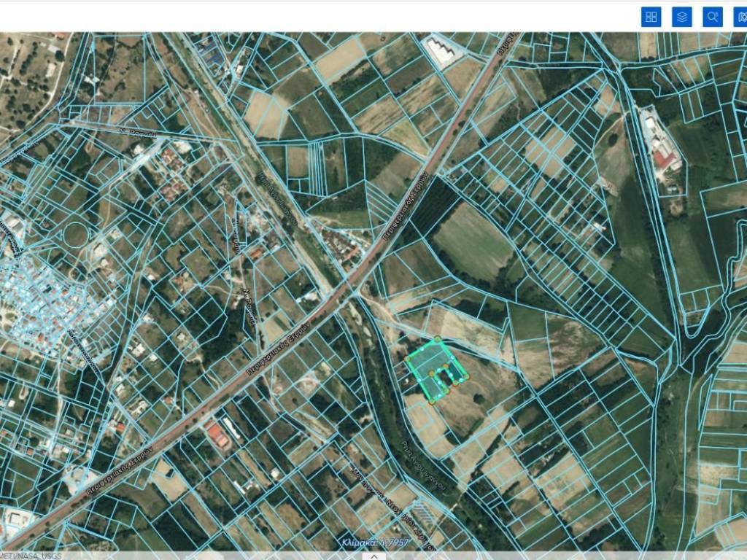Click the Κλίμακα 1:7957 scale text

click(373, 542)
